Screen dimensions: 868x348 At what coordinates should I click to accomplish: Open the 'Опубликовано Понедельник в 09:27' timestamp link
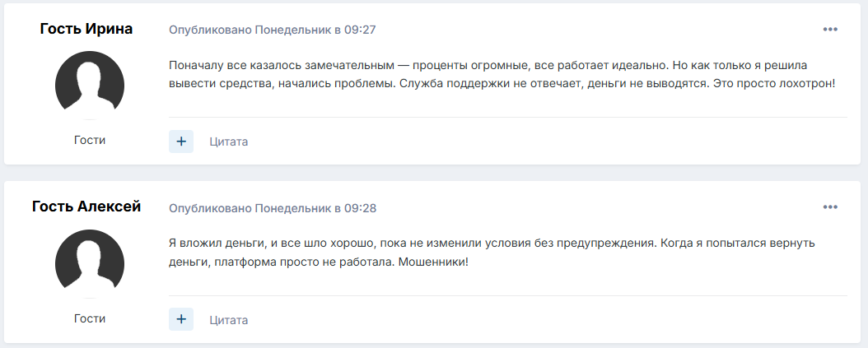(273, 30)
